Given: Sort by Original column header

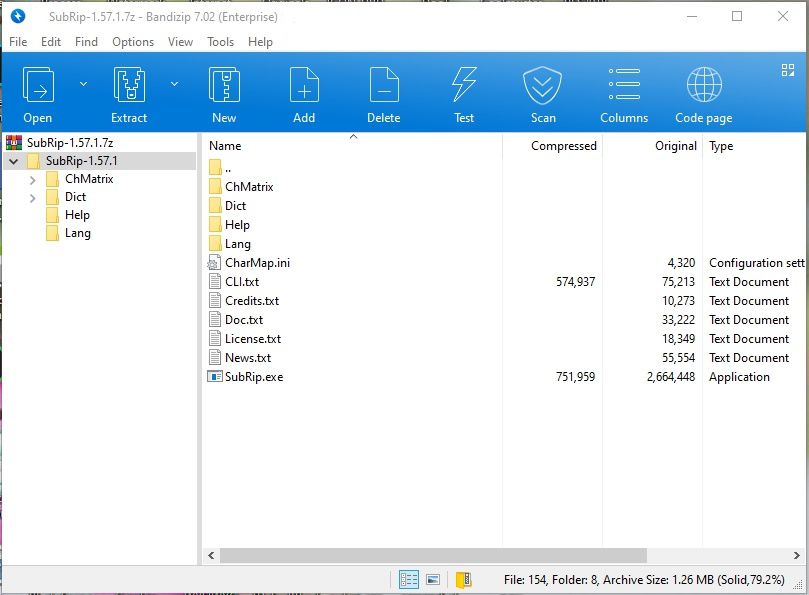Looking at the screenshot, I should pyautogui.click(x=676, y=146).
